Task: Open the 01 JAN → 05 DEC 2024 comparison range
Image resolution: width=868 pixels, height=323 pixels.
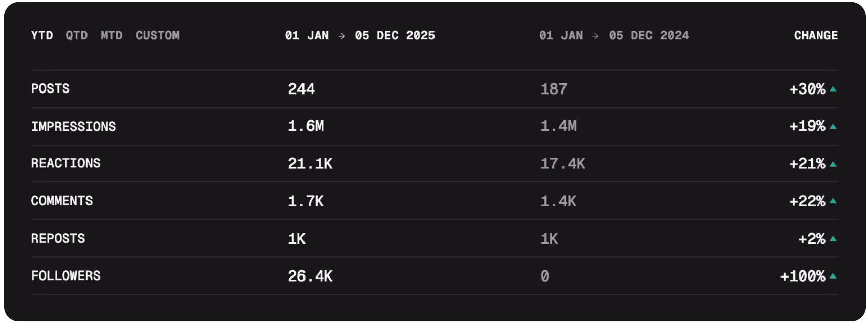Action: [x=614, y=35]
